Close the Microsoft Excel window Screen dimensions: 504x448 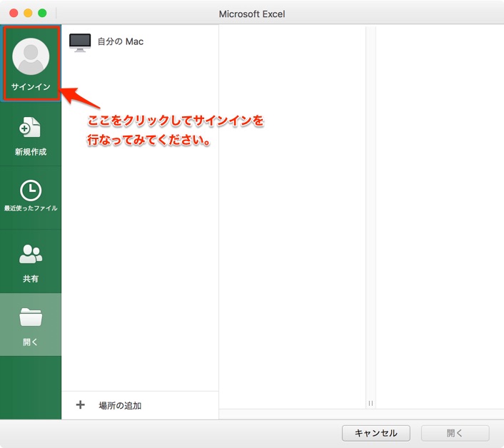coord(14,13)
